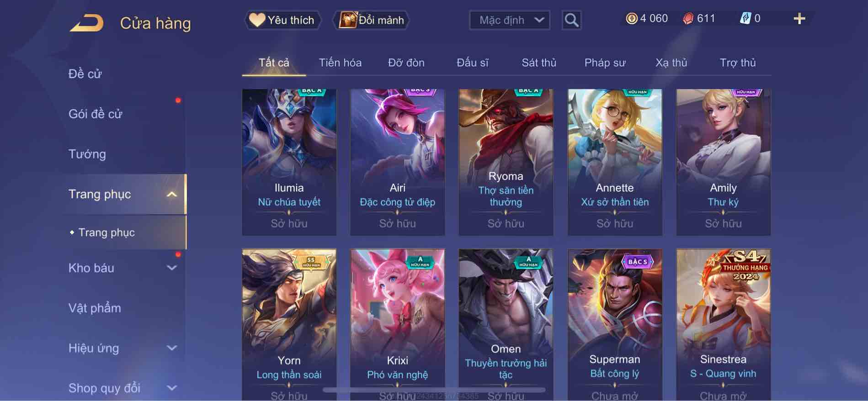
Task: Collapse the Trang phục sidebar section
Action: pos(172,194)
